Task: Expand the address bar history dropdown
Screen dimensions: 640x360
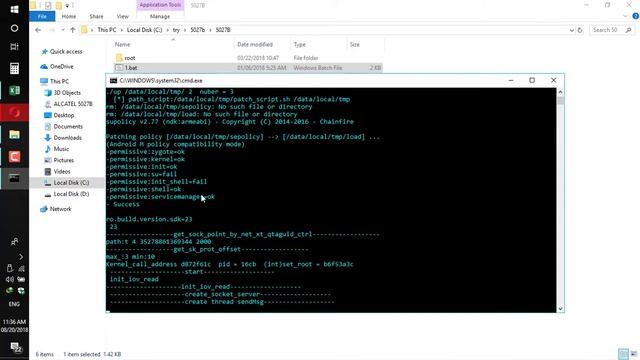Action: point(571,30)
